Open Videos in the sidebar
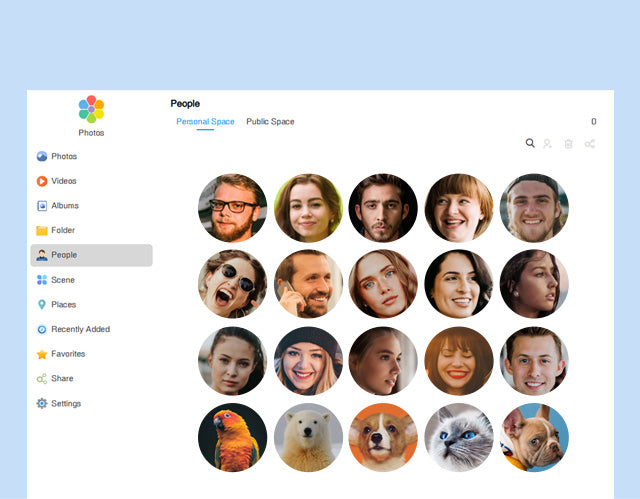The width and height of the screenshot is (640, 499). (x=63, y=181)
